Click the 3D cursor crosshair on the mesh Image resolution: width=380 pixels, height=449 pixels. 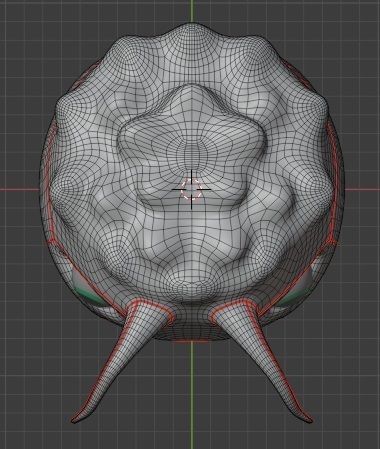(x=192, y=189)
